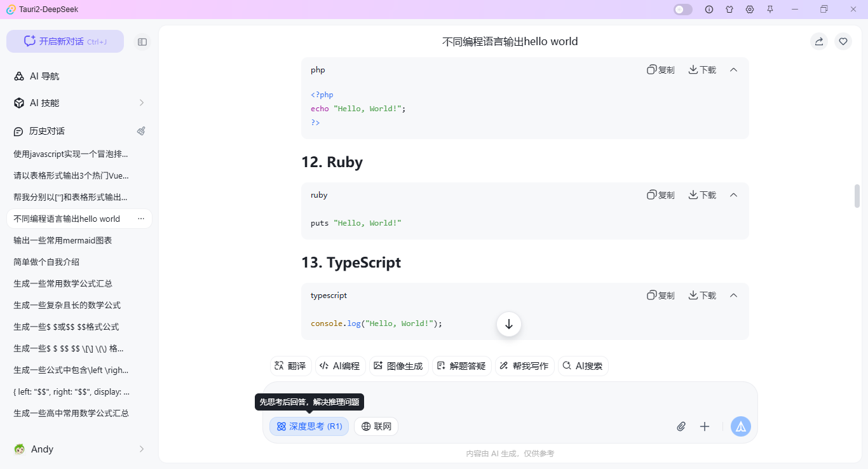Open chat 生成一些常用数学公式汇总
Viewport: 868px width, 469px height.
(79, 283)
